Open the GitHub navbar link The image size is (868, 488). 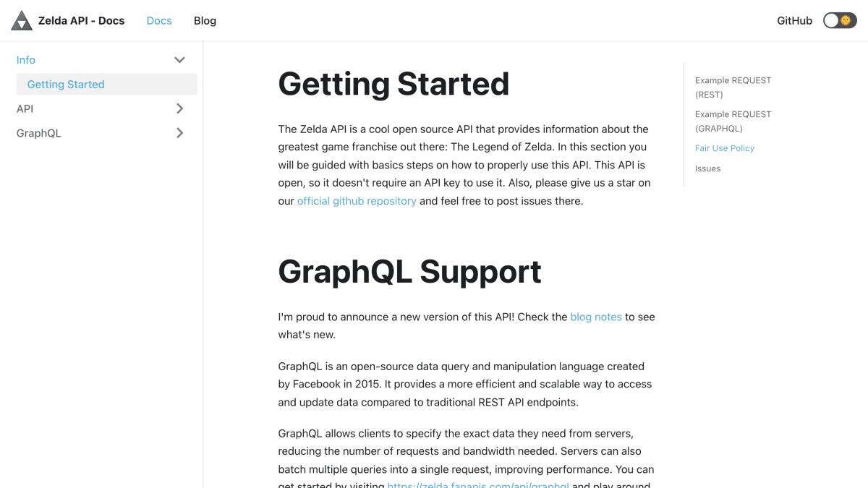(x=794, y=20)
